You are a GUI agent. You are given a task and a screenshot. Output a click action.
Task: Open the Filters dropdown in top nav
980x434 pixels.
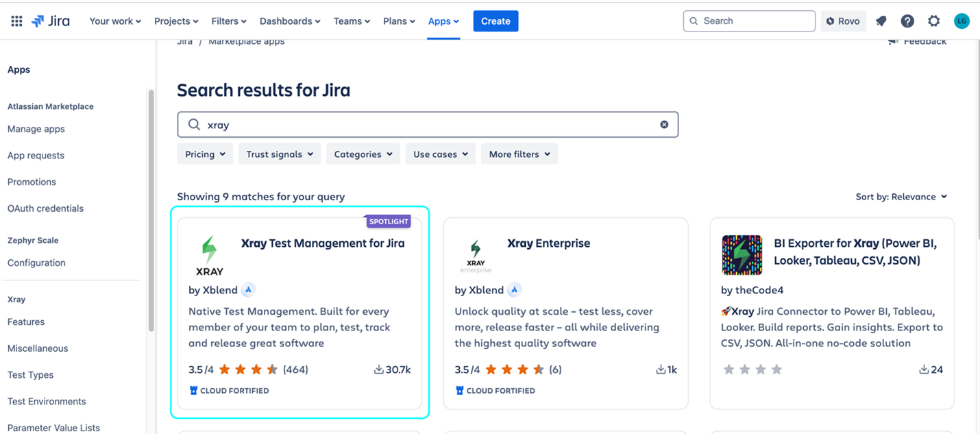[229, 21]
